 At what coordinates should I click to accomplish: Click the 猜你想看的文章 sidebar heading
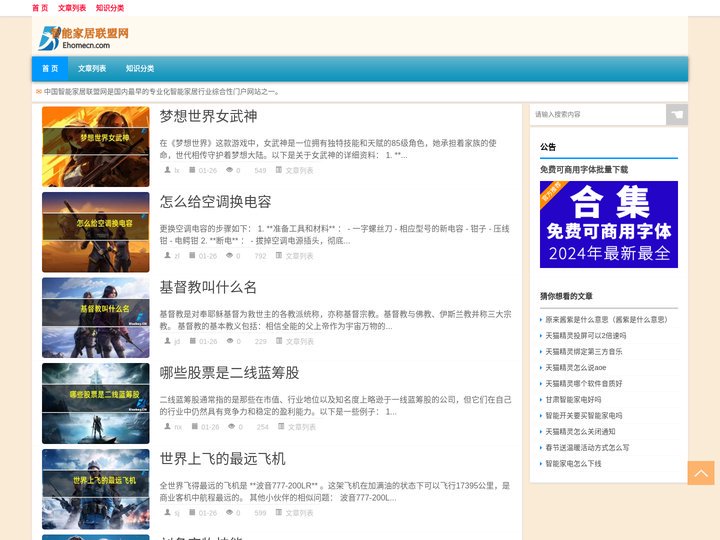(x=566, y=296)
